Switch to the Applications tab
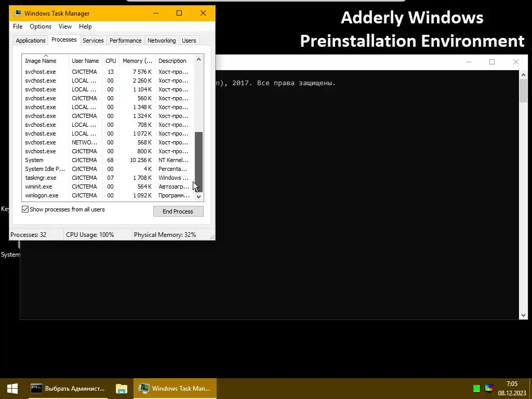Screen dimensions: 532x399 [x=31, y=41]
